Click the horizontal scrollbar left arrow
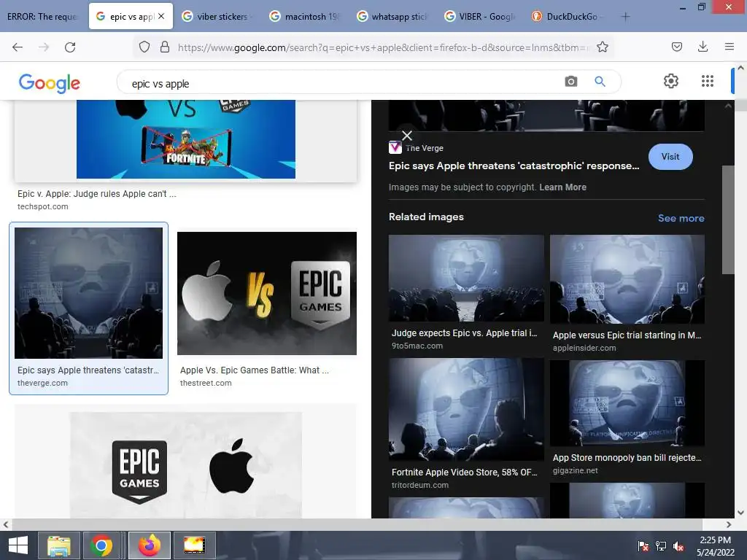747x560 pixels. [6, 525]
